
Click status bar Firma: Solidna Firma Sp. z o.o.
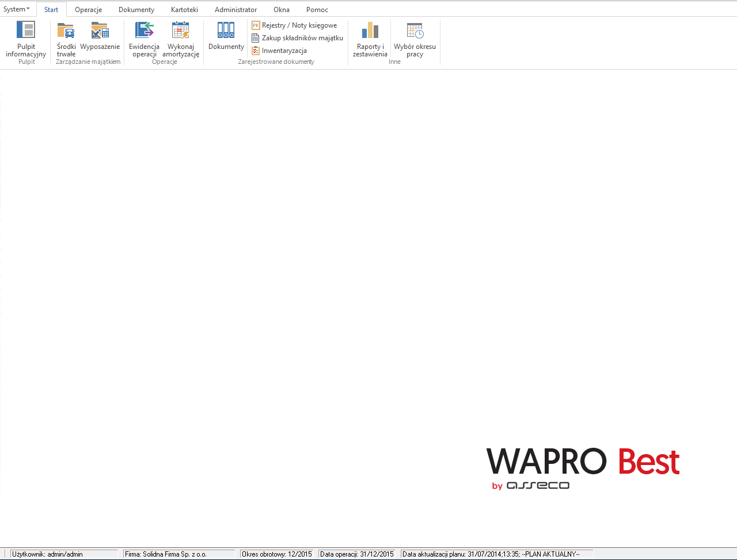click(179, 554)
